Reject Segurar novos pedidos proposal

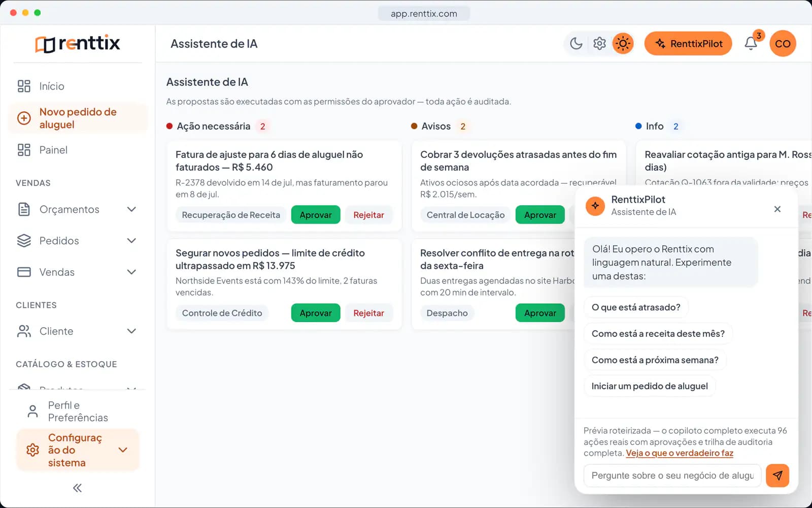click(x=368, y=313)
